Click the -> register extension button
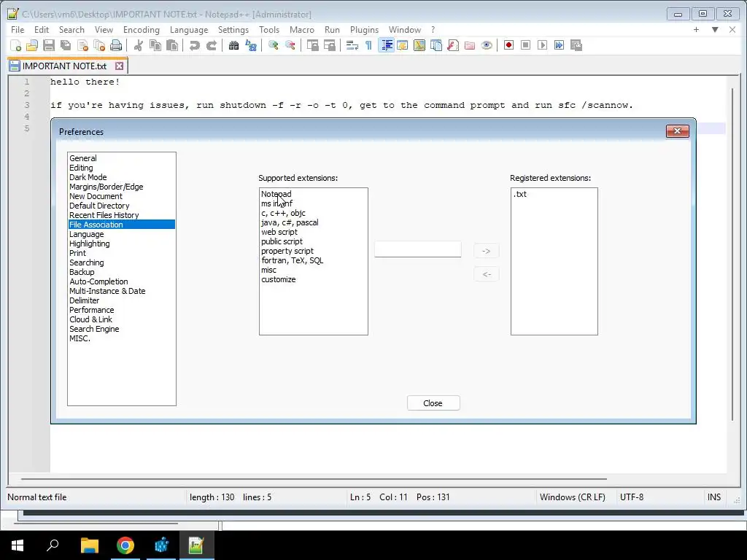 coord(487,251)
